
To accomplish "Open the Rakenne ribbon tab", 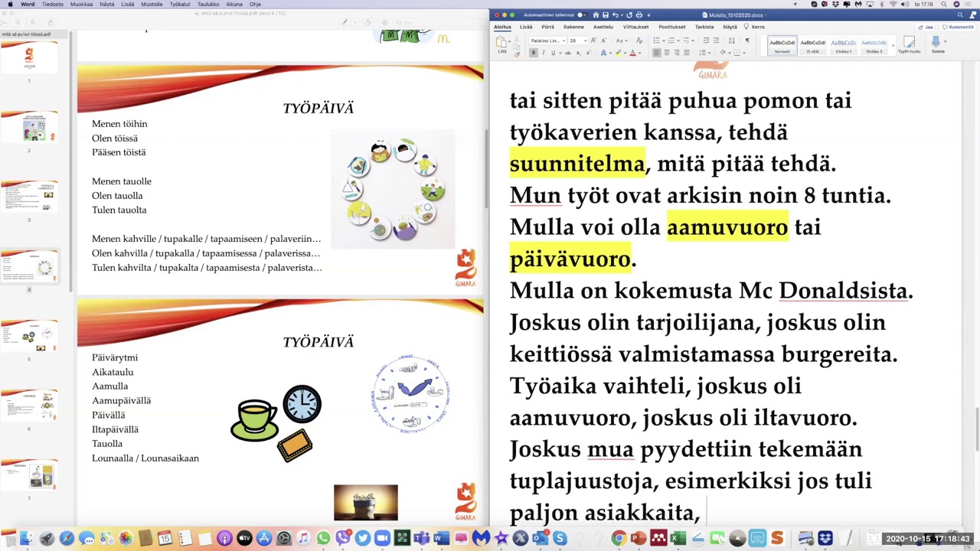I will point(573,27).
